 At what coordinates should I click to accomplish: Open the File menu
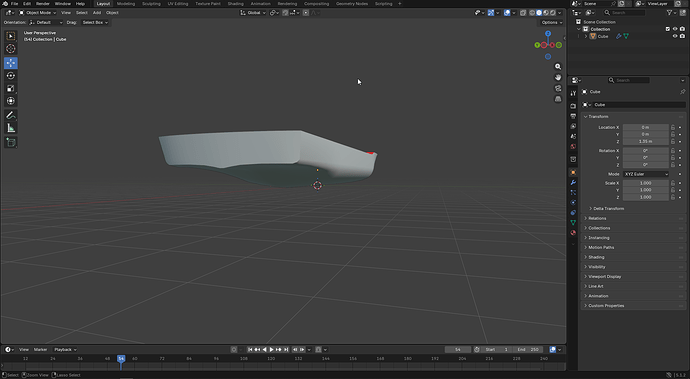coord(15,4)
